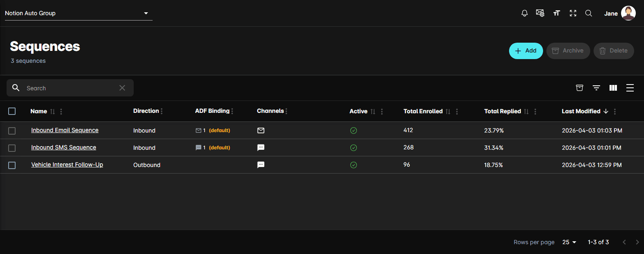Viewport: 644px width, 254px height.
Task: Open column chooser icon
Action: click(x=613, y=88)
